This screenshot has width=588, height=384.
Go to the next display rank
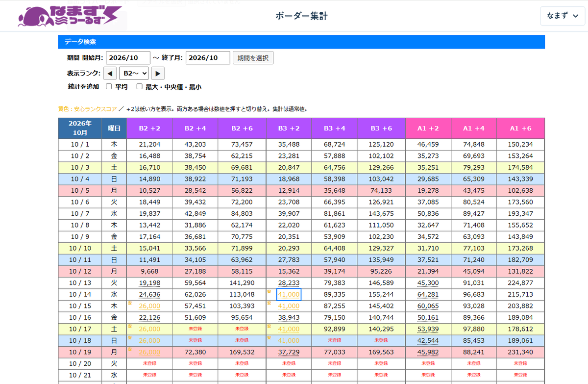(x=158, y=73)
